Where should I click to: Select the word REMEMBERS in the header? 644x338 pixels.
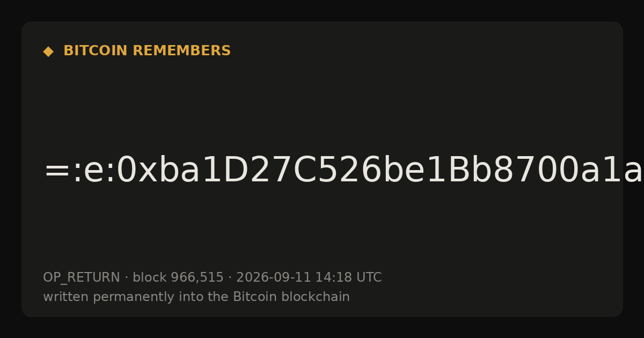click(x=181, y=51)
